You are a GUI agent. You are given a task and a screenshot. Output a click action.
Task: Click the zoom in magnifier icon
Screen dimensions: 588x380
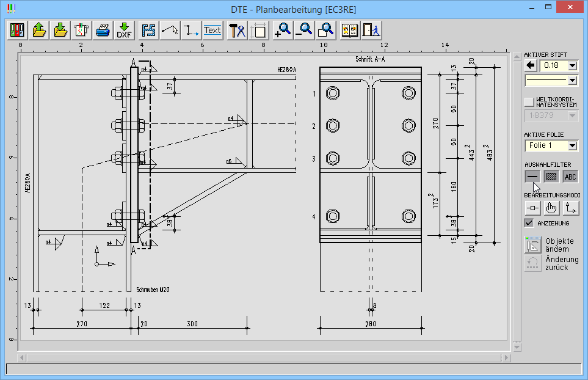coord(282,30)
